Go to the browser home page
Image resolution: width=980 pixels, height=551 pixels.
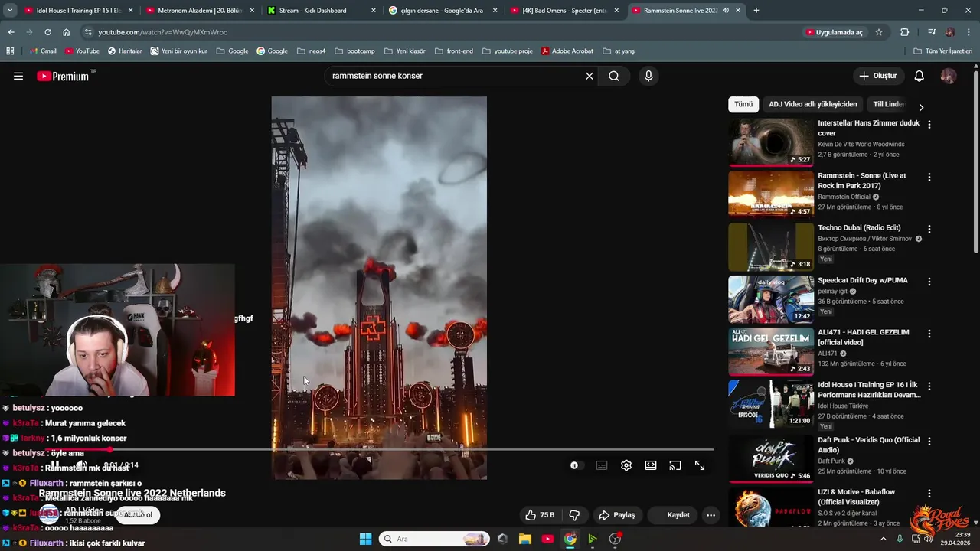coord(66,32)
